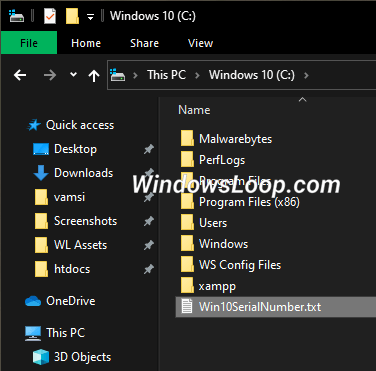Screen dimensions: 376x371
Task: Click the drive icon in address bar
Action: [x=118, y=75]
